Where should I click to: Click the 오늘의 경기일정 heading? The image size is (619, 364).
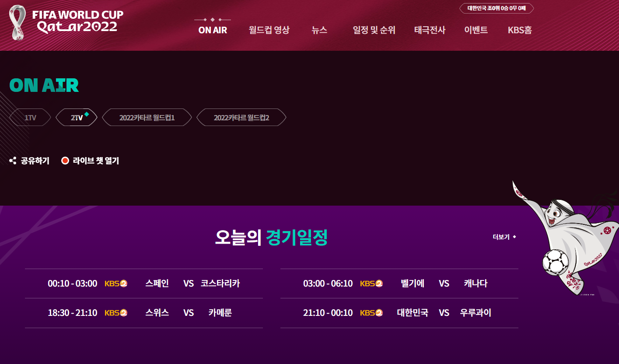[x=271, y=238]
